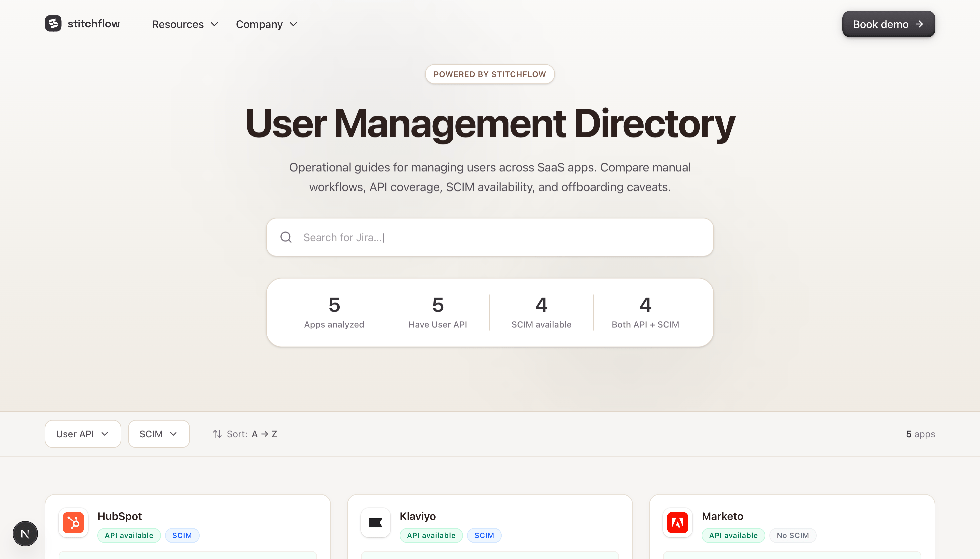Image resolution: width=980 pixels, height=559 pixels.
Task: Click the magnifying glass search icon
Action: [x=286, y=237]
